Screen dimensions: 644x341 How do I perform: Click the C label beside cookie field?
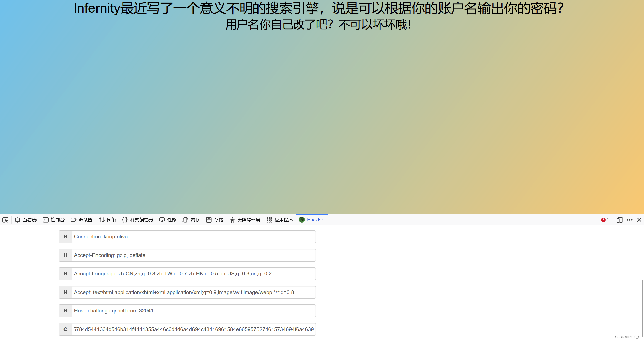pyautogui.click(x=65, y=329)
